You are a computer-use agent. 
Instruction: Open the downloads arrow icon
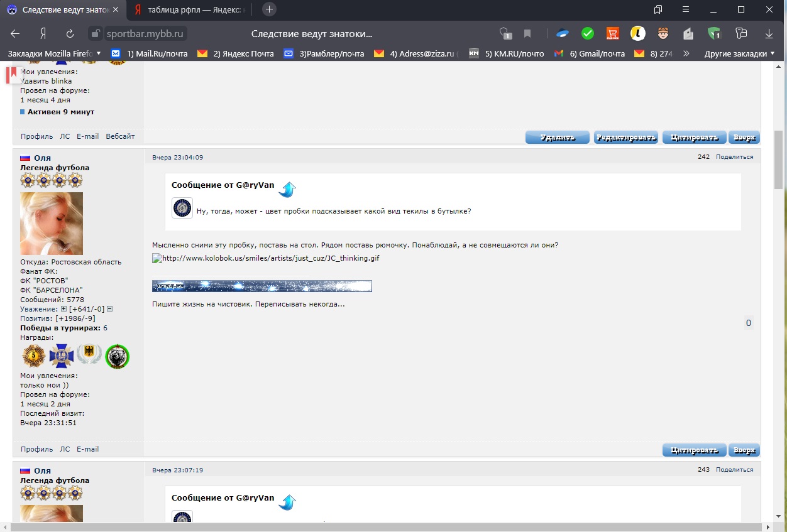pyautogui.click(x=769, y=34)
